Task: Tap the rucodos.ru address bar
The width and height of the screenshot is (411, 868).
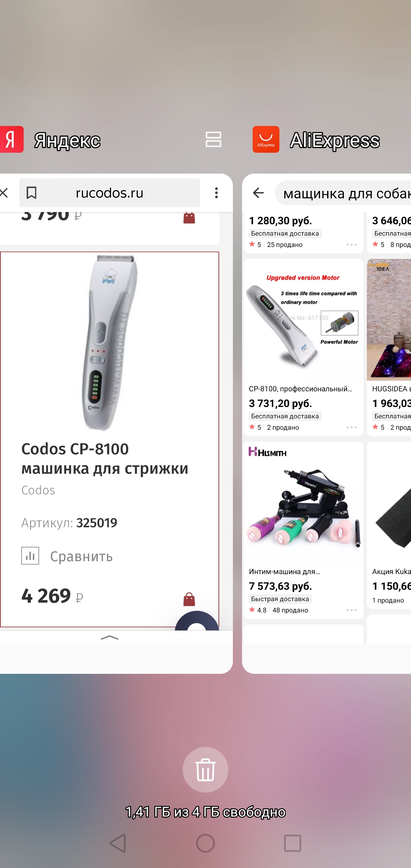Action: click(x=110, y=193)
